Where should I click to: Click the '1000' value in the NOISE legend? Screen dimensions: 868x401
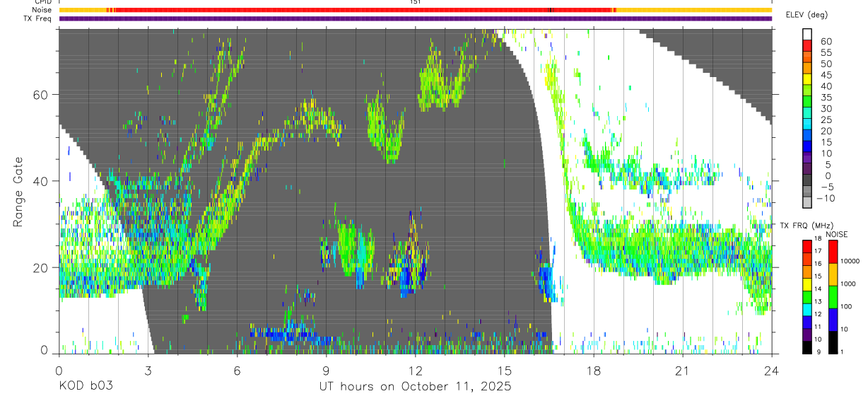[x=848, y=284]
